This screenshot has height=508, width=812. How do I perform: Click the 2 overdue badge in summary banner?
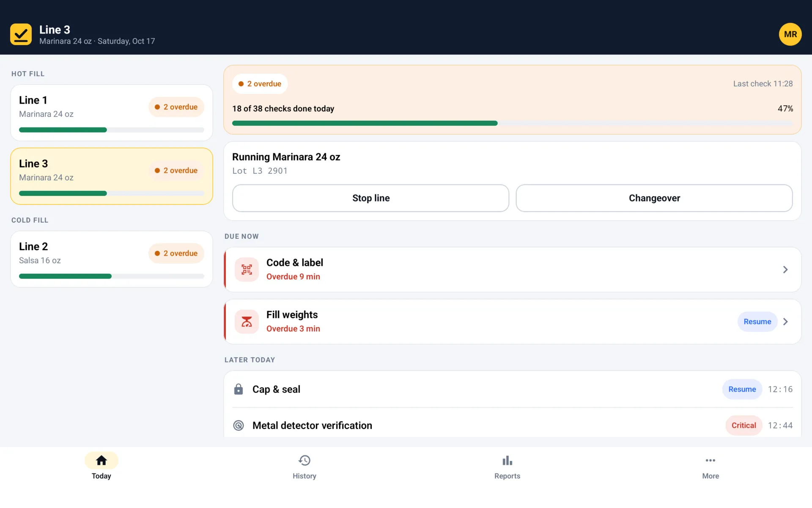[x=260, y=84]
